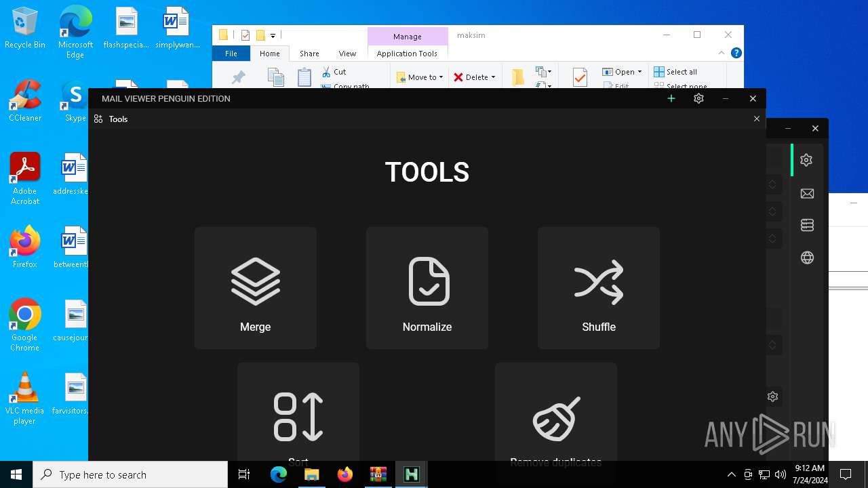Minimize the Mail Viewer Penguin Edition window
The image size is (868, 488).
[x=726, y=98]
